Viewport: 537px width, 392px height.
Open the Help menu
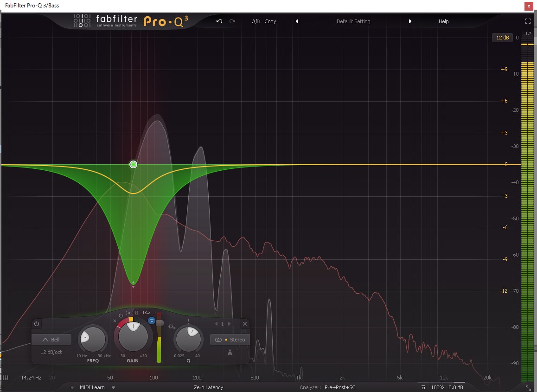click(443, 21)
